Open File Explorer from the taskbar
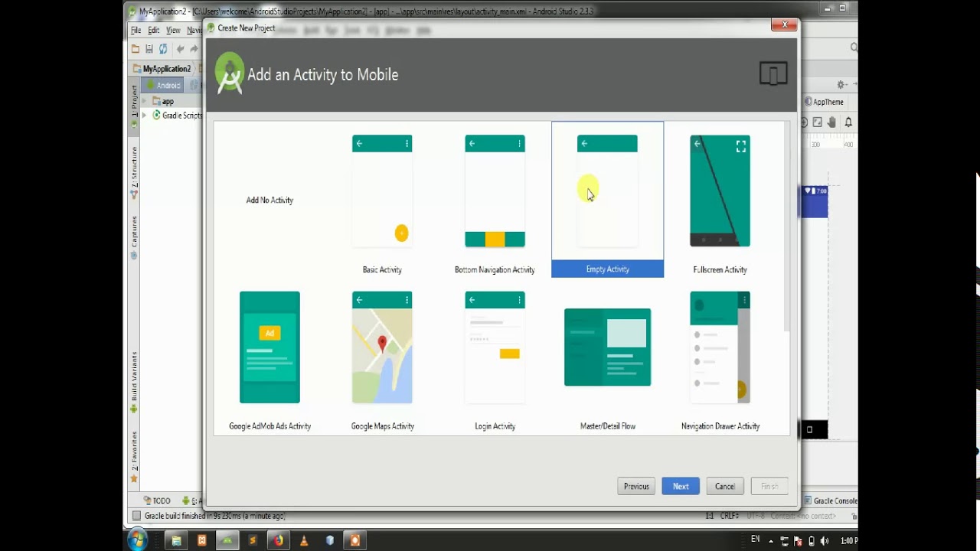Viewport: 980px width, 551px height. [x=176, y=540]
